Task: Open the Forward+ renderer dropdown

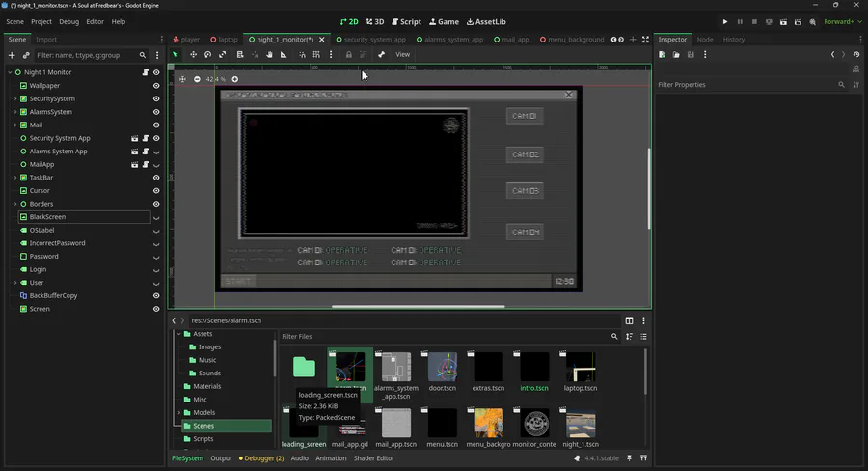Action: tap(837, 21)
